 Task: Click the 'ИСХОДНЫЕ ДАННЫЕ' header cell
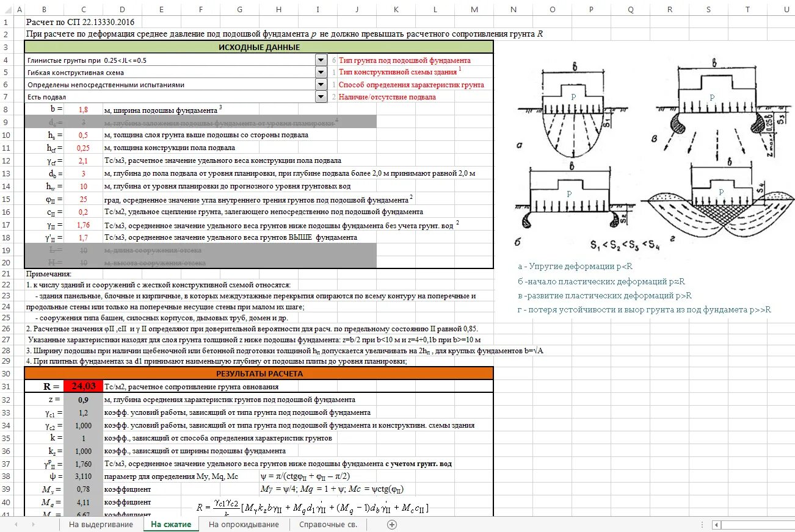point(259,47)
